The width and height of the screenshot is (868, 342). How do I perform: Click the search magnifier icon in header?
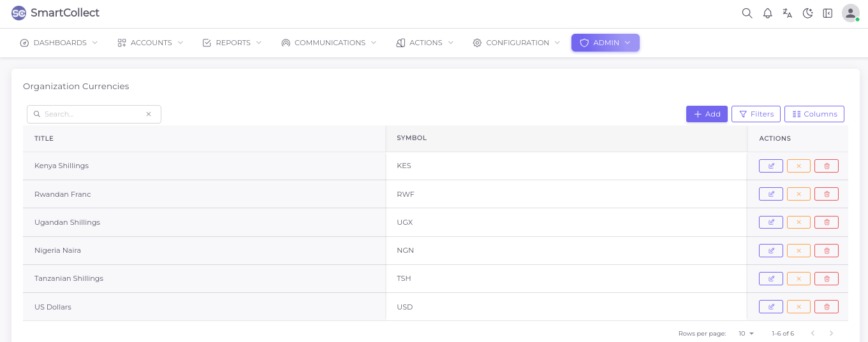point(747,13)
